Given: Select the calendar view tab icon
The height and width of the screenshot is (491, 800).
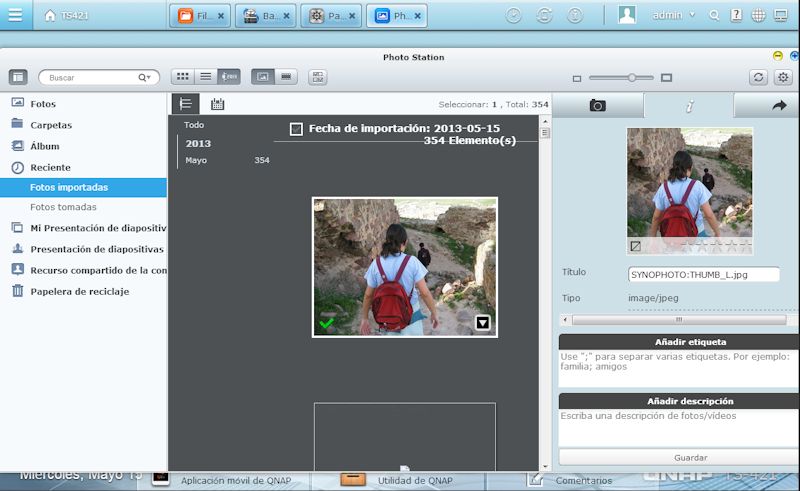Looking at the screenshot, I should coord(217,104).
